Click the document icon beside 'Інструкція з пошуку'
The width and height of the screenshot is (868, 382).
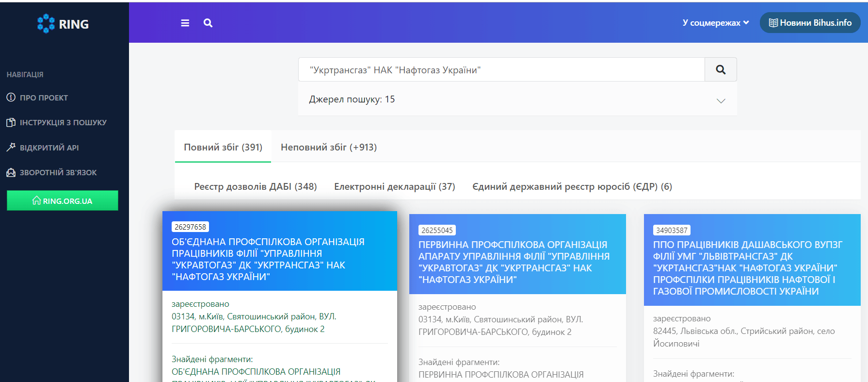(x=11, y=122)
